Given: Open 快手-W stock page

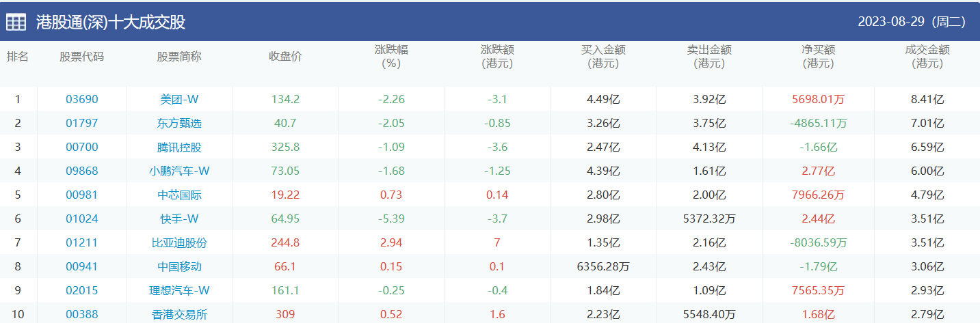Looking at the screenshot, I should pos(179,219).
